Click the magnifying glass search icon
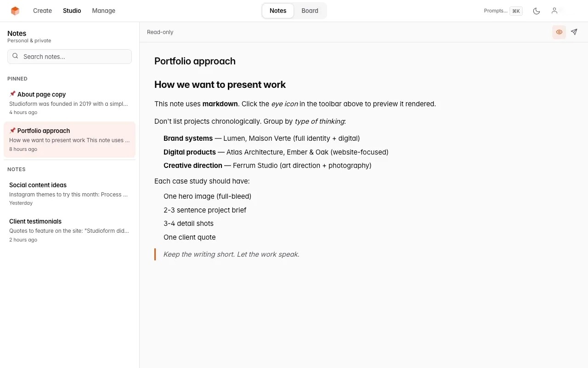This screenshot has height=368, width=588. tap(15, 56)
